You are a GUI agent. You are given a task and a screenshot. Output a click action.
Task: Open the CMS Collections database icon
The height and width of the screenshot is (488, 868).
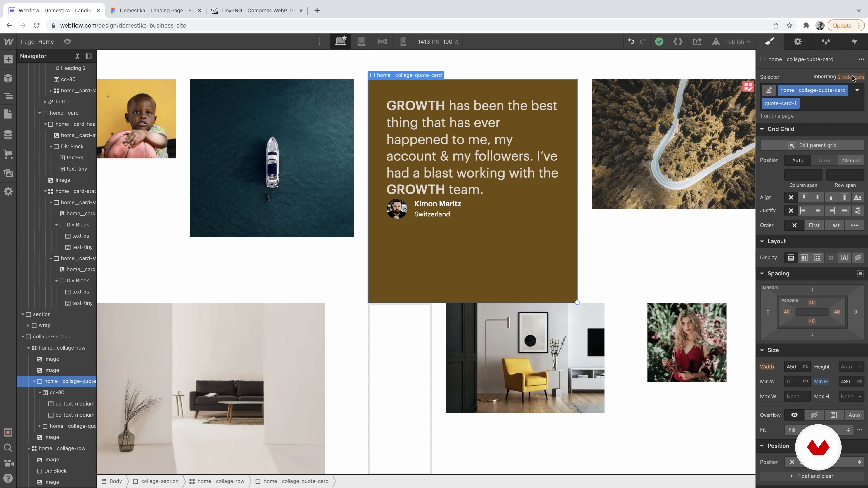8,134
